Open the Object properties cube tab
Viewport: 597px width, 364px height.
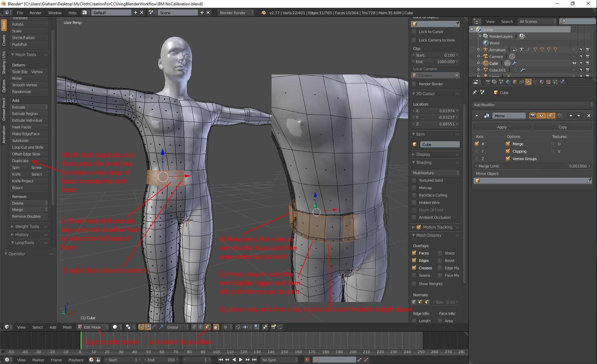tap(515, 82)
